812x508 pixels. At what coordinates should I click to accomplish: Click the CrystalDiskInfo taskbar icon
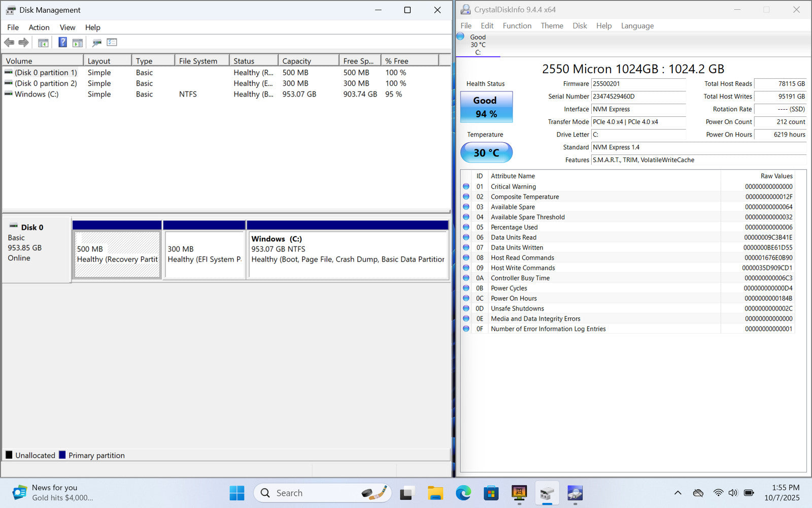pos(574,493)
